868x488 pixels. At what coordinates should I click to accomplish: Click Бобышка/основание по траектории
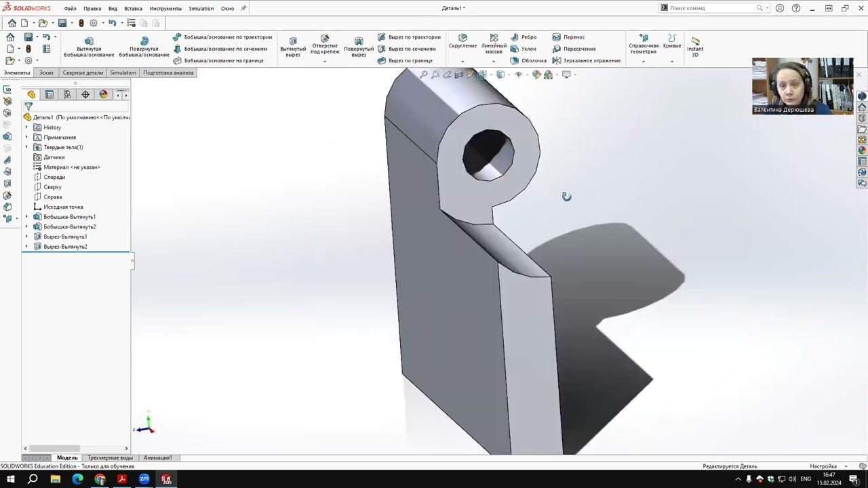pos(222,37)
